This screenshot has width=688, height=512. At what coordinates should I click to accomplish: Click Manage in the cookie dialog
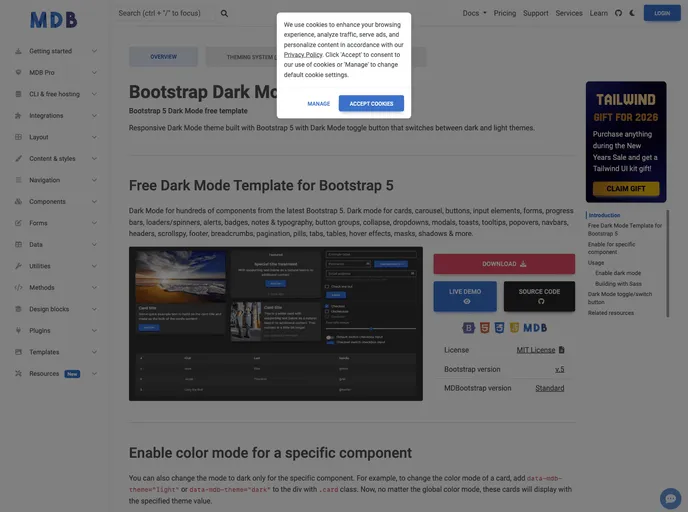pos(319,104)
